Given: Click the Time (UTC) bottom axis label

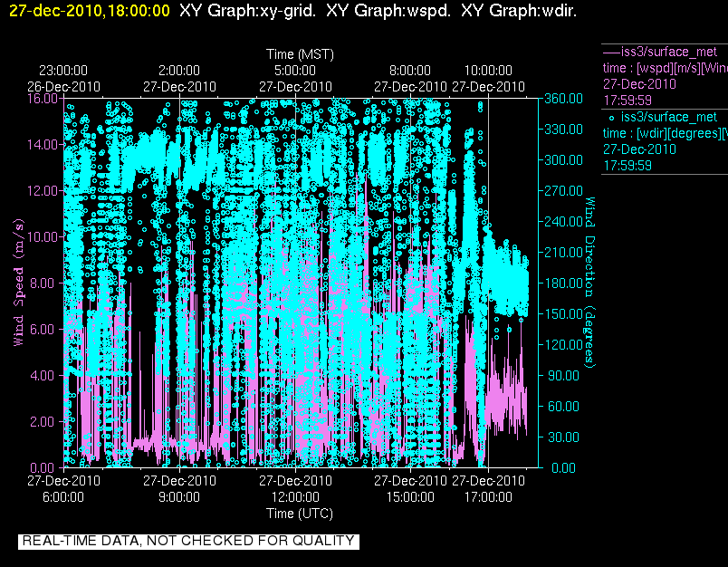Looking at the screenshot, I should (300, 514).
